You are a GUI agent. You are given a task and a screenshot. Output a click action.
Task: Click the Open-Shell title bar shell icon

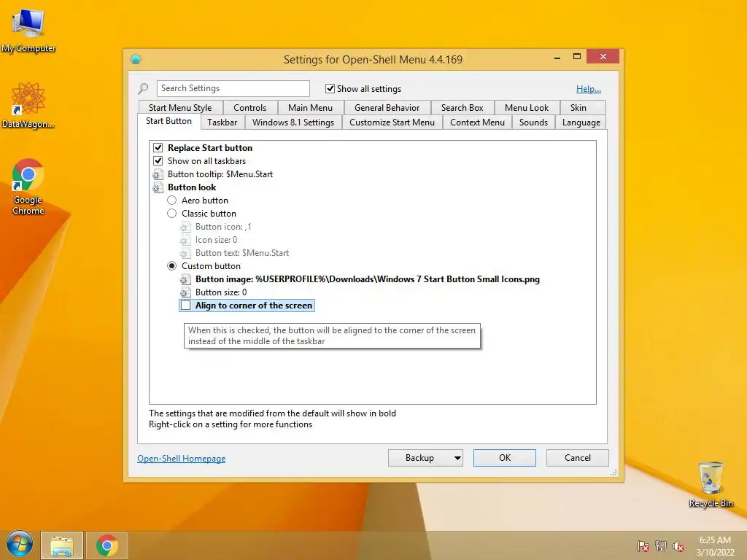[136, 59]
